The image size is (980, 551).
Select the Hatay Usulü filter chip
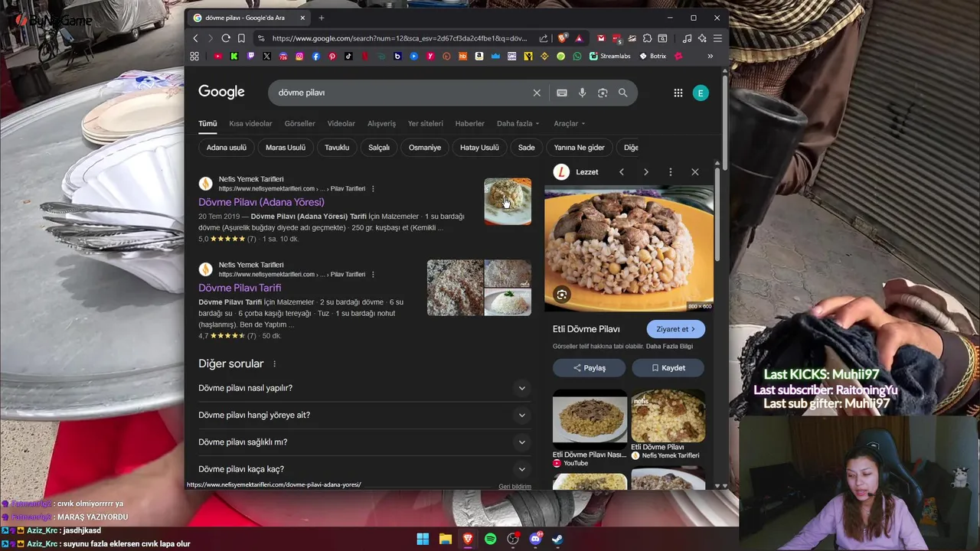tap(479, 147)
